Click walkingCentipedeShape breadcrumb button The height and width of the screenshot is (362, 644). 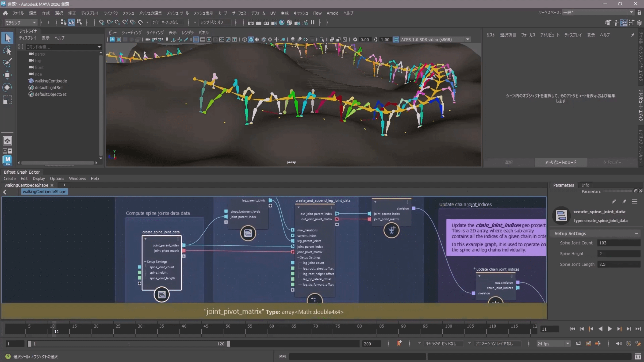click(45, 192)
